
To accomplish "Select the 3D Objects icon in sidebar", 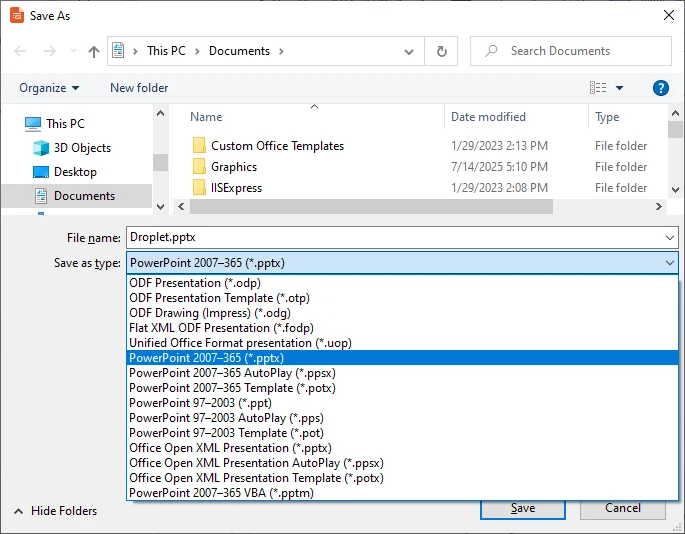I will [x=41, y=148].
